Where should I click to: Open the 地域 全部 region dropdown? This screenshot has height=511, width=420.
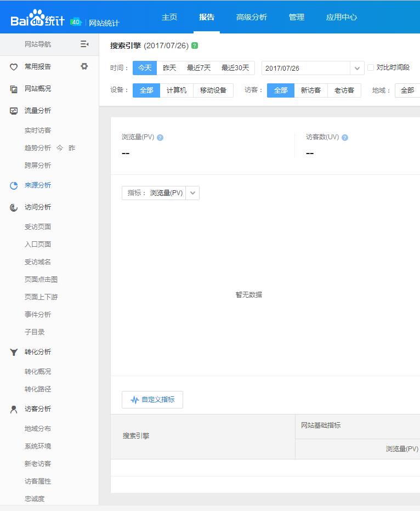407,90
